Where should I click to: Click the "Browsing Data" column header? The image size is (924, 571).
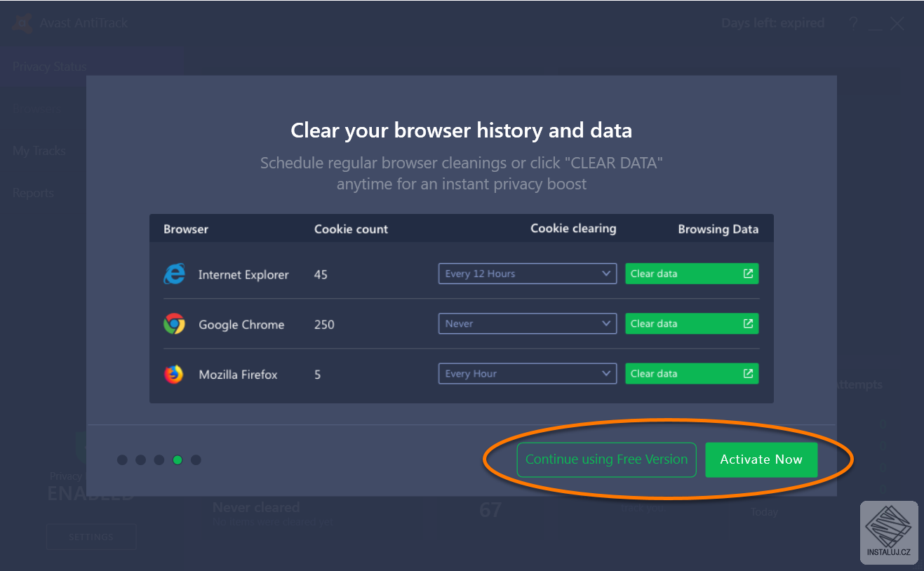point(718,229)
